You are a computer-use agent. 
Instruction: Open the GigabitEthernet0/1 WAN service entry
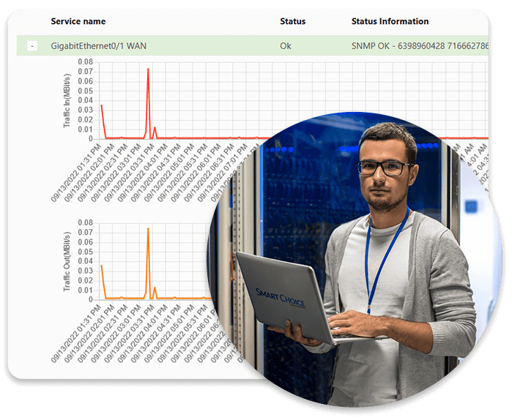(98, 46)
